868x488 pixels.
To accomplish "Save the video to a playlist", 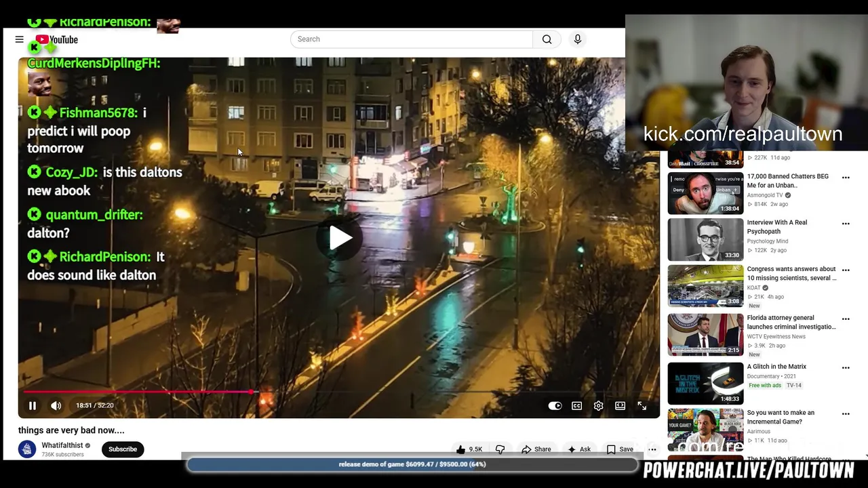I will 620,449.
